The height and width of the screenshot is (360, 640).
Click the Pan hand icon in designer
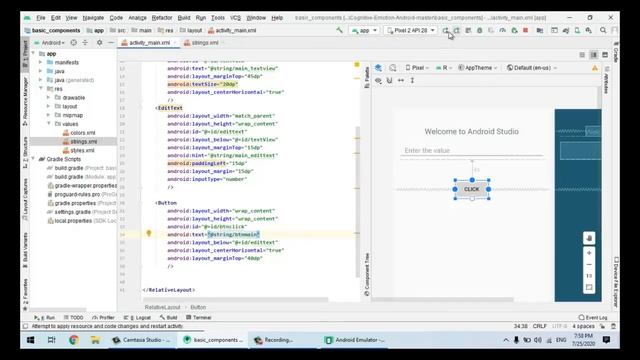[589, 238]
